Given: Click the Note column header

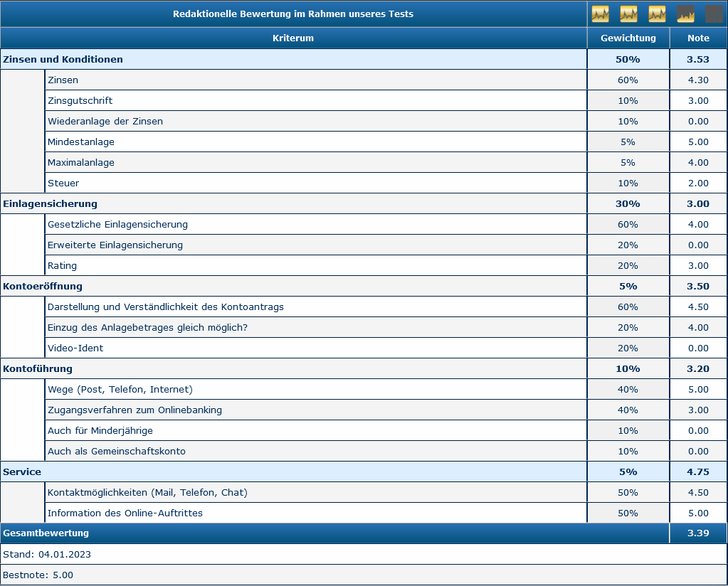Looking at the screenshot, I should (698, 38).
